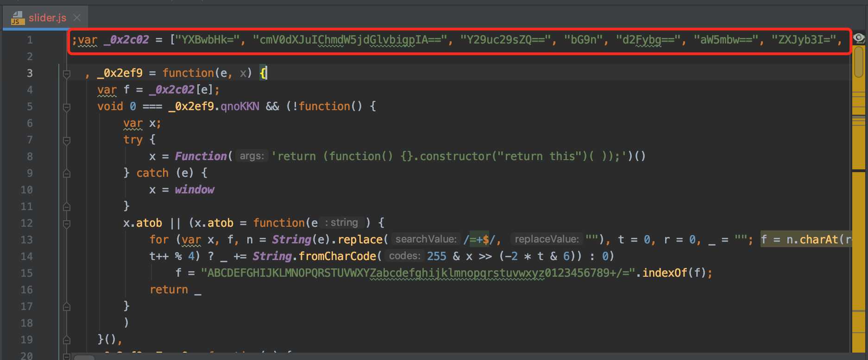
Task: Click the vertical scrollbar thumb
Action: [x=859, y=61]
